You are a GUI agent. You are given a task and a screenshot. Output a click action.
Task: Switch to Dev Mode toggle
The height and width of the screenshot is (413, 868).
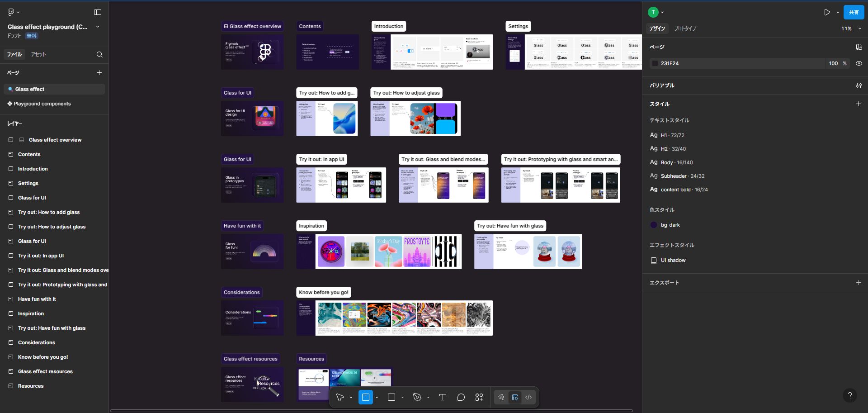pyautogui.click(x=528, y=397)
